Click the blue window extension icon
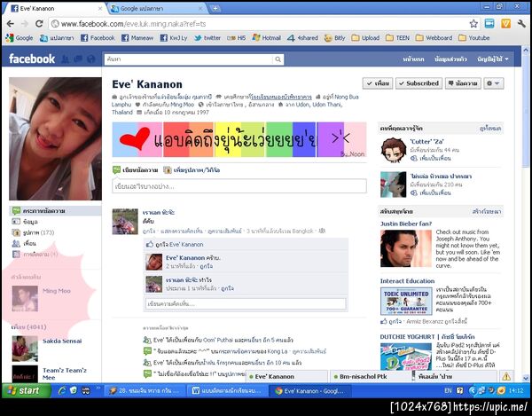Screen dimensions: 532x416 point(489,24)
